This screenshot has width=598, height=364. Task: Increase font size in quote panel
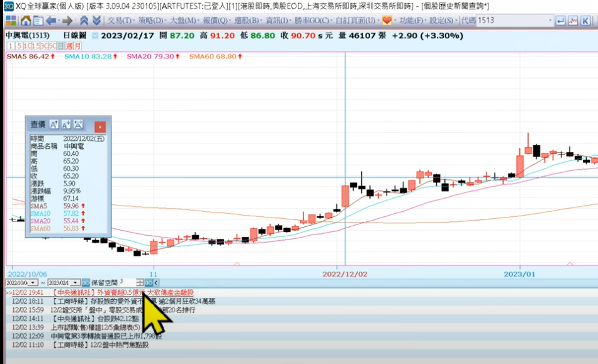[x=54, y=124]
